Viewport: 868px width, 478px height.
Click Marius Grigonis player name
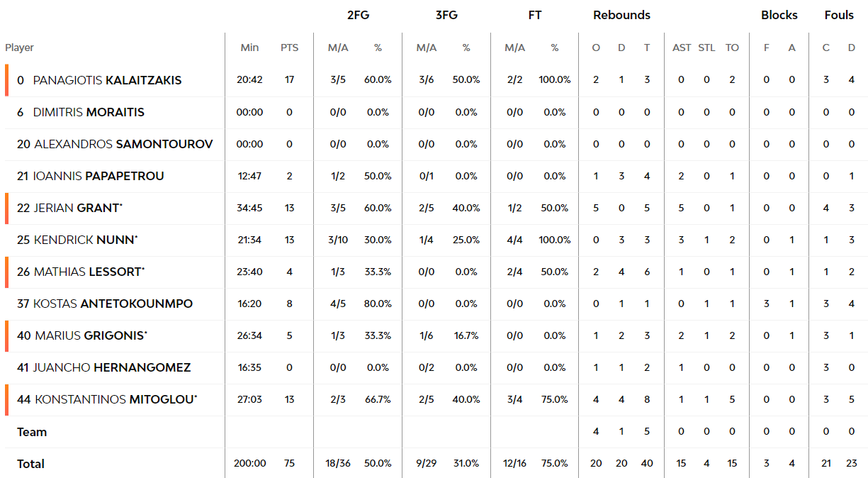coord(91,335)
